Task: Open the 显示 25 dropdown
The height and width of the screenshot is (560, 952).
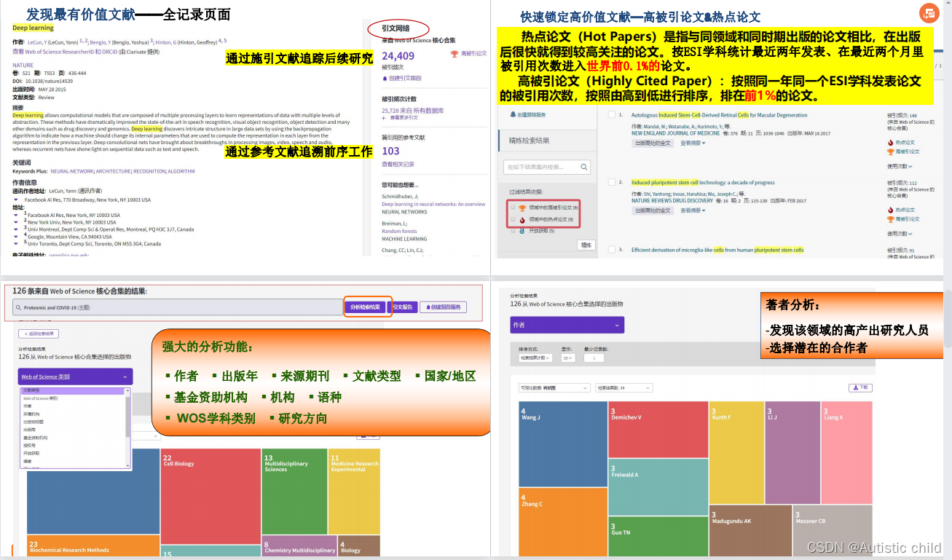Action: point(568,358)
